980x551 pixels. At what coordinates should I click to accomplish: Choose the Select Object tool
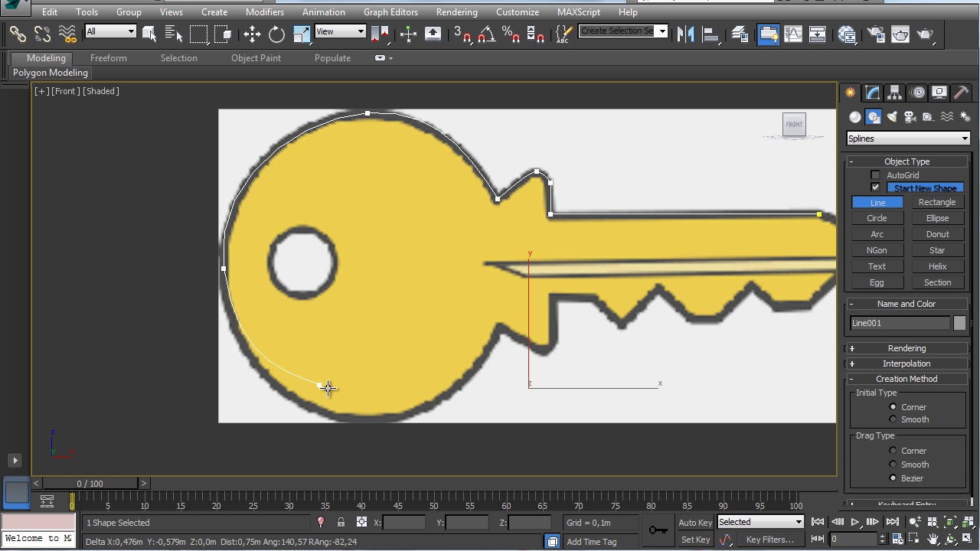coord(149,34)
